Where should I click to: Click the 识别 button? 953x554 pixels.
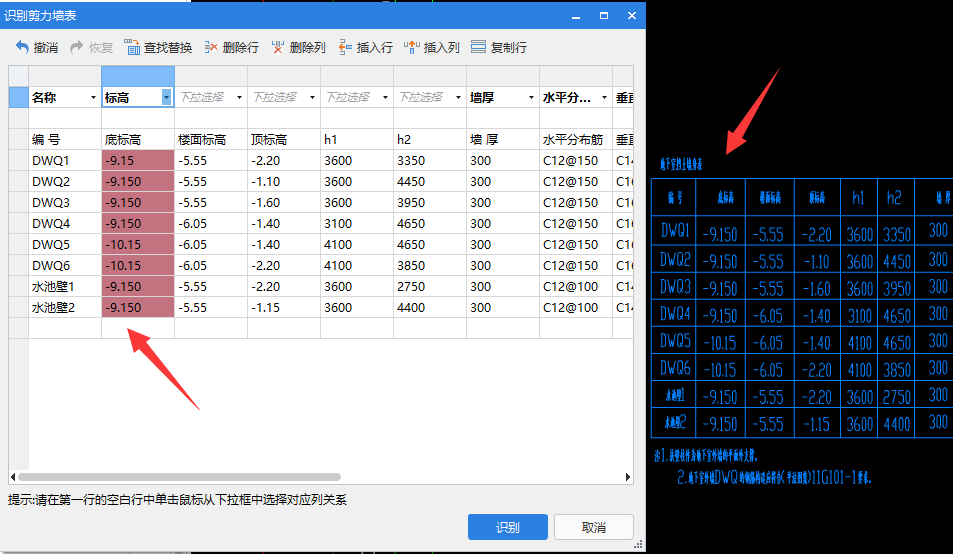pos(507,527)
